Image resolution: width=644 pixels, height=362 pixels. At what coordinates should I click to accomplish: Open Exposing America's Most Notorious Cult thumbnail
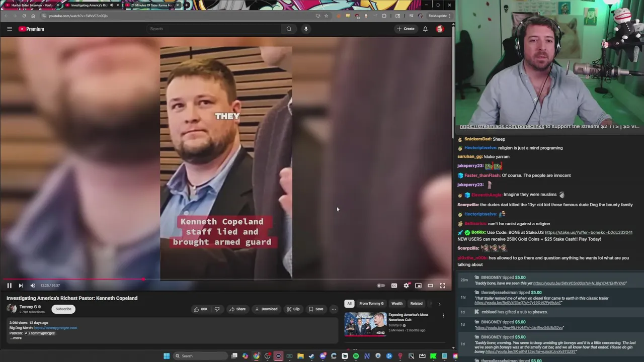click(365, 324)
